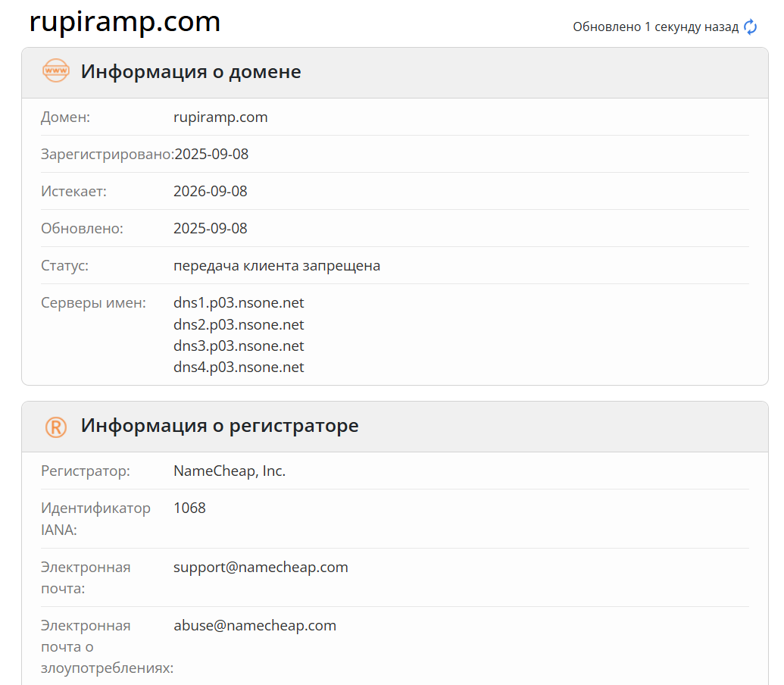Open the support@namecheap.com email link
Viewport: 784px width, 685px height.
[x=261, y=567]
